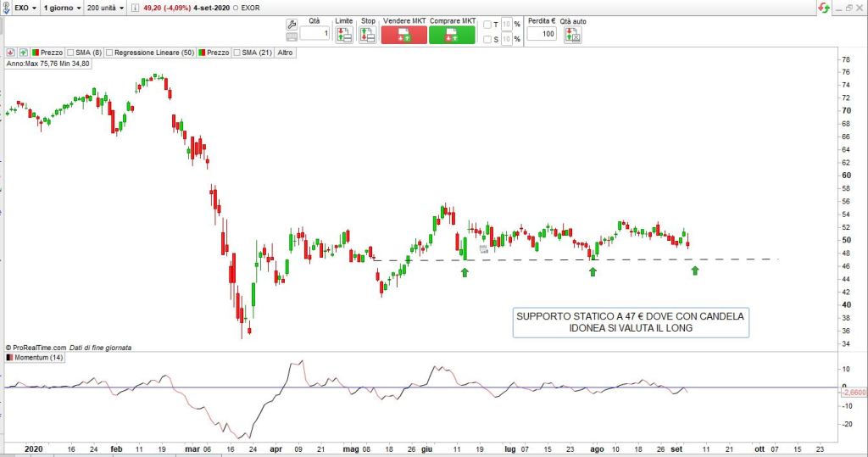Click the info icon before the price
Viewport: 868px width, 457px height.
pos(133,7)
